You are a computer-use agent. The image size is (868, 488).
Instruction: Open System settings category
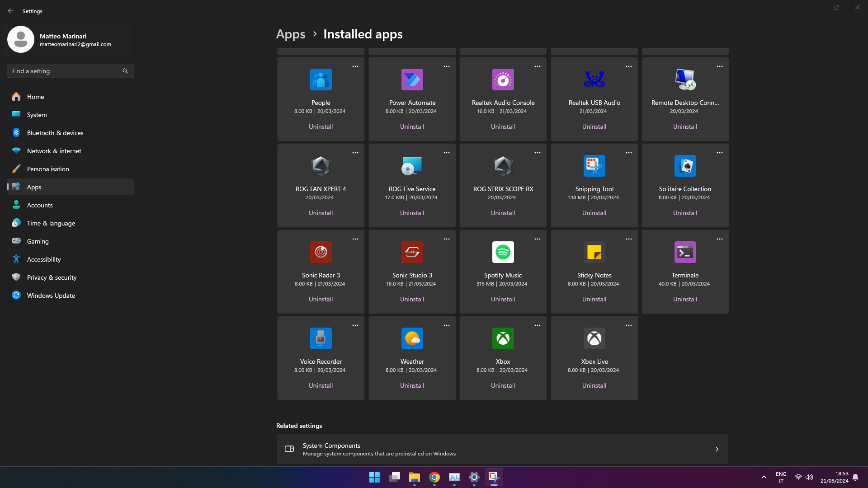pyautogui.click(x=71, y=115)
